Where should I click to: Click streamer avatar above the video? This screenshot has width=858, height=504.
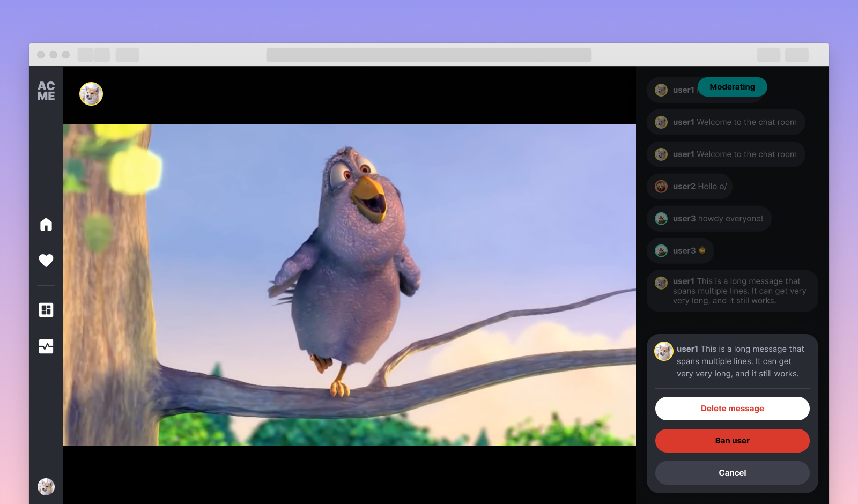click(x=91, y=94)
